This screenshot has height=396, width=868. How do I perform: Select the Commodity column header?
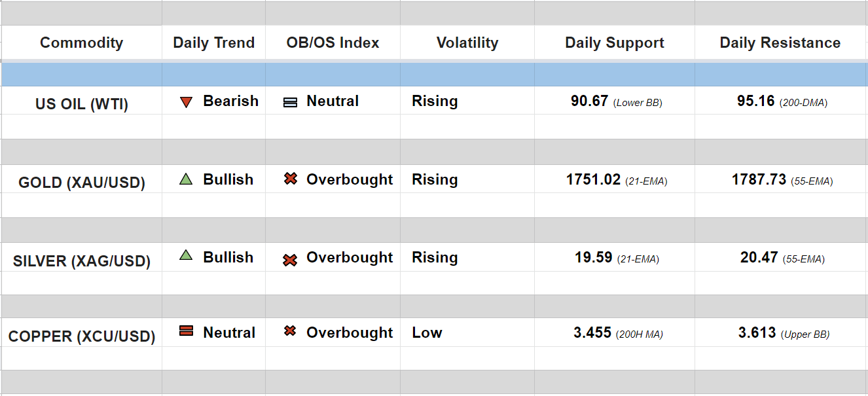[x=81, y=43]
